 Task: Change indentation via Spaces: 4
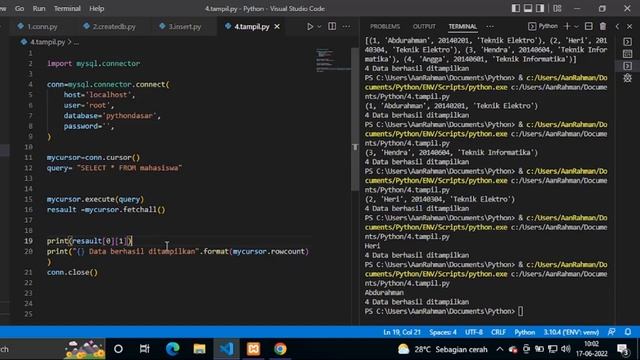pyautogui.click(x=443, y=332)
